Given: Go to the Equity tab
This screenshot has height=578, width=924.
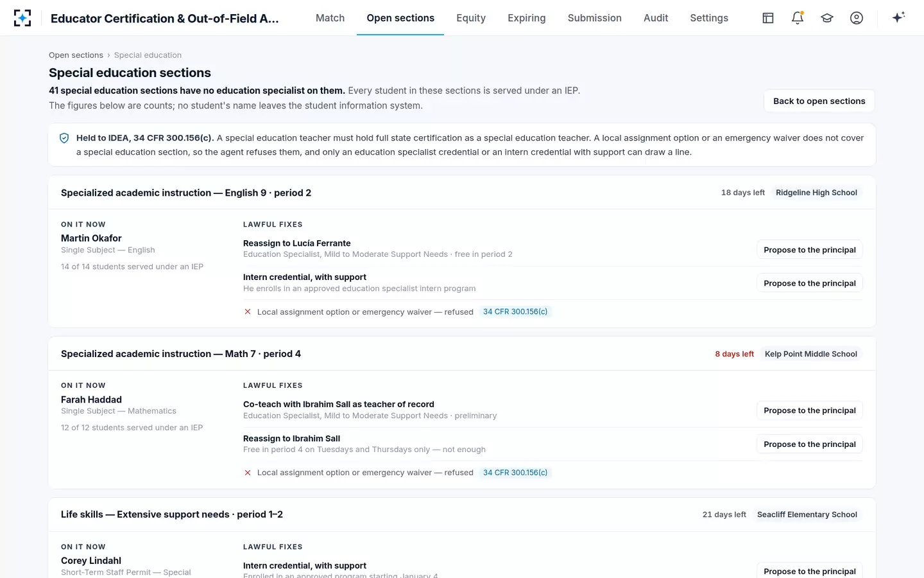Looking at the screenshot, I should [x=471, y=18].
